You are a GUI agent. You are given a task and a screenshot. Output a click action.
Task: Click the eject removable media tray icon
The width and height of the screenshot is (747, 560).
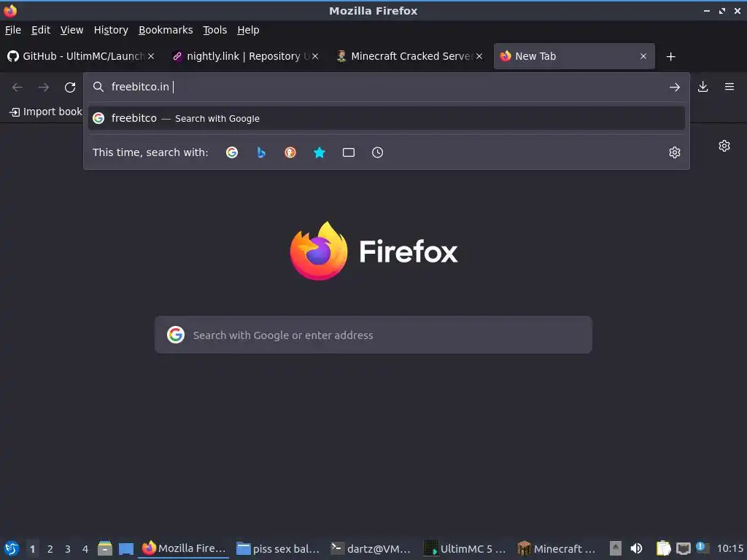tap(616, 548)
